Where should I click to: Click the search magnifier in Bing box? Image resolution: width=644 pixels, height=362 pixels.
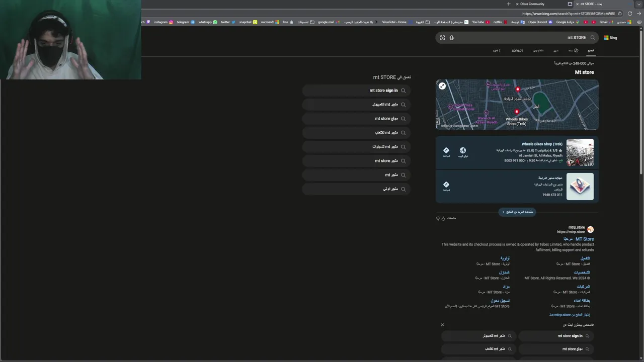pyautogui.click(x=593, y=38)
